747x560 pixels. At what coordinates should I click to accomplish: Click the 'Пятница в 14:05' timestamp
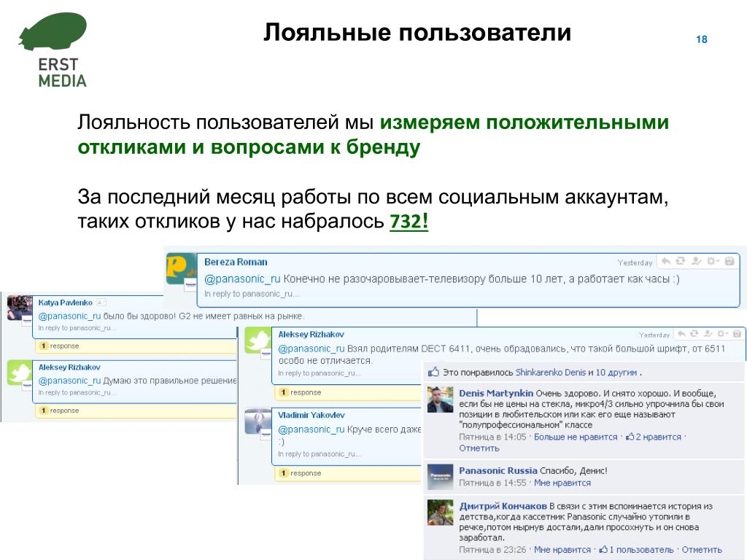[x=492, y=437]
